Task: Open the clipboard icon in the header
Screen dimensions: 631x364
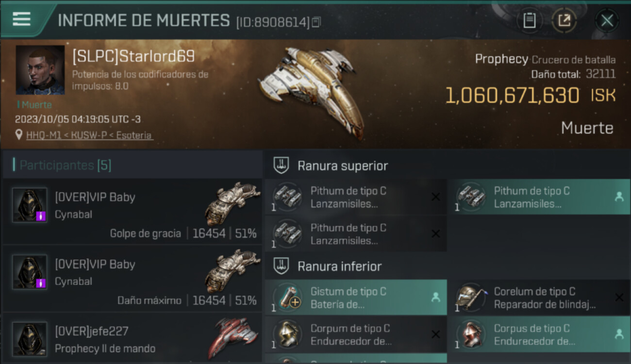Action: [530, 20]
